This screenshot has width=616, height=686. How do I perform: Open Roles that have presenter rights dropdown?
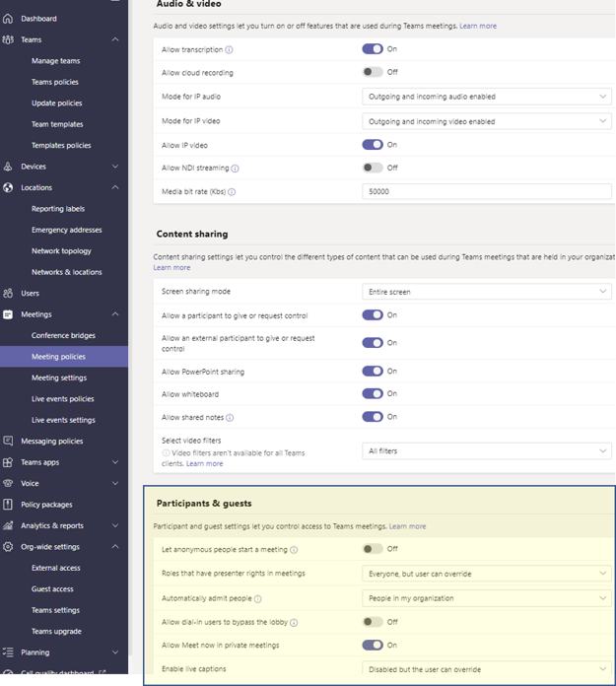click(487, 574)
